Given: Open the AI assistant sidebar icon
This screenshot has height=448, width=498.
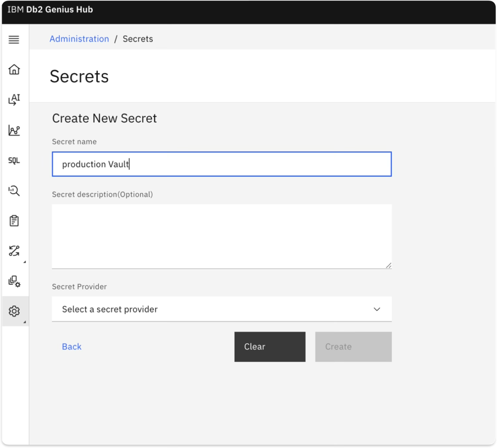Looking at the screenshot, I should pos(14,100).
